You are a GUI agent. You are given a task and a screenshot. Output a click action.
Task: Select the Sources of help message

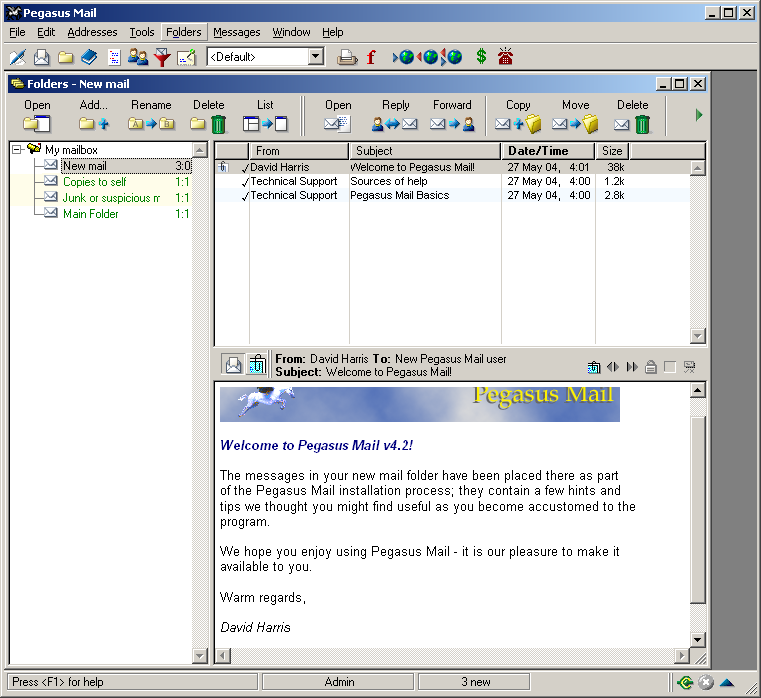point(452,182)
